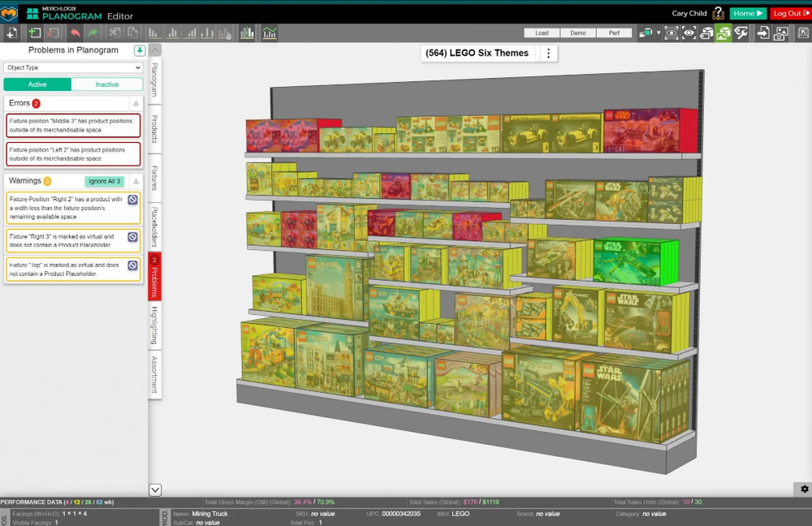The image size is (812, 526).
Task: Toggle the product box with tag icon
Action: point(706,33)
